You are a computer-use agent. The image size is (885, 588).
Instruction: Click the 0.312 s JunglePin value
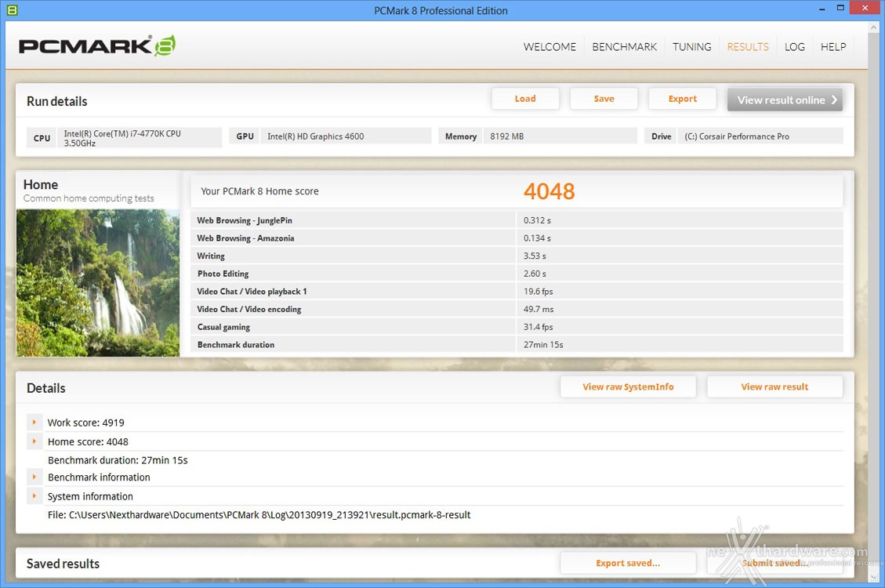pyautogui.click(x=537, y=220)
